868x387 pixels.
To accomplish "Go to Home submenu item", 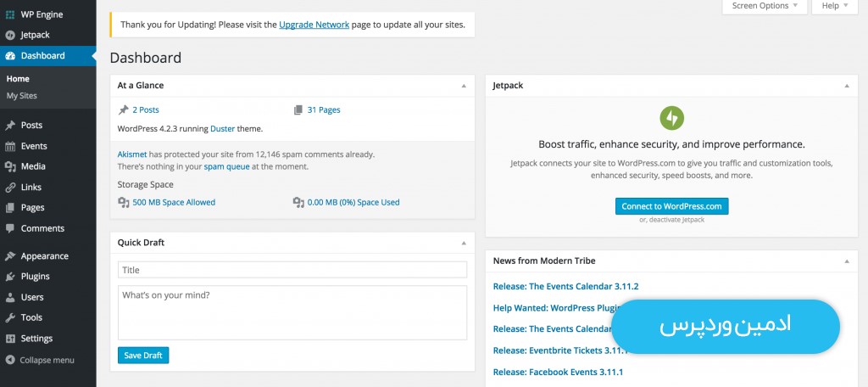I will pyautogui.click(x=19, y=79).
